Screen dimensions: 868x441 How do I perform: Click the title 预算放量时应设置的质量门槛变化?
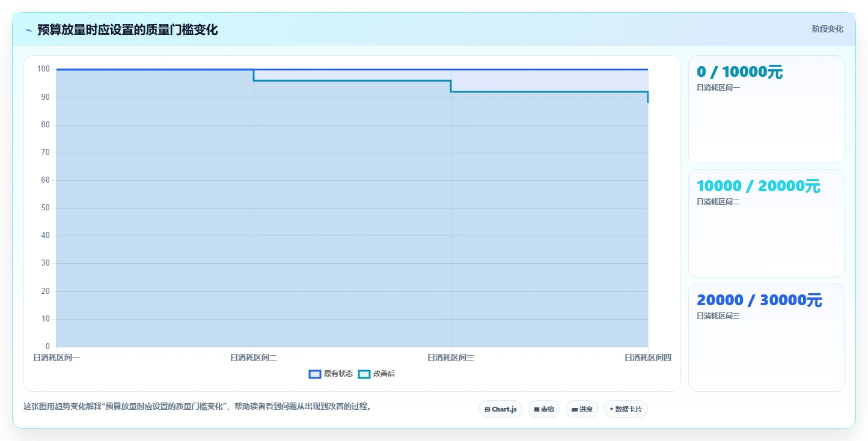coord(127,29)
